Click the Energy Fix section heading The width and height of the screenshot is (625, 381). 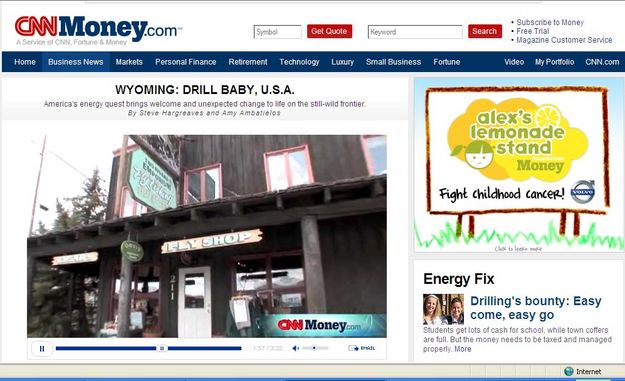click(x=459, y=279)
